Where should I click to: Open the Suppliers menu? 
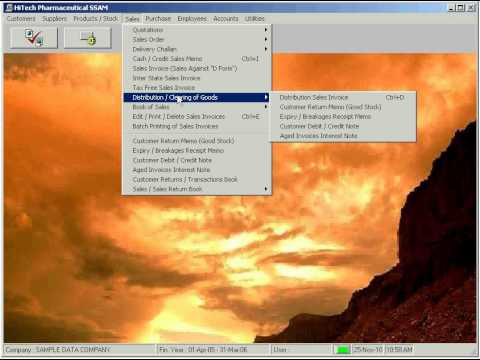[54, 19]
